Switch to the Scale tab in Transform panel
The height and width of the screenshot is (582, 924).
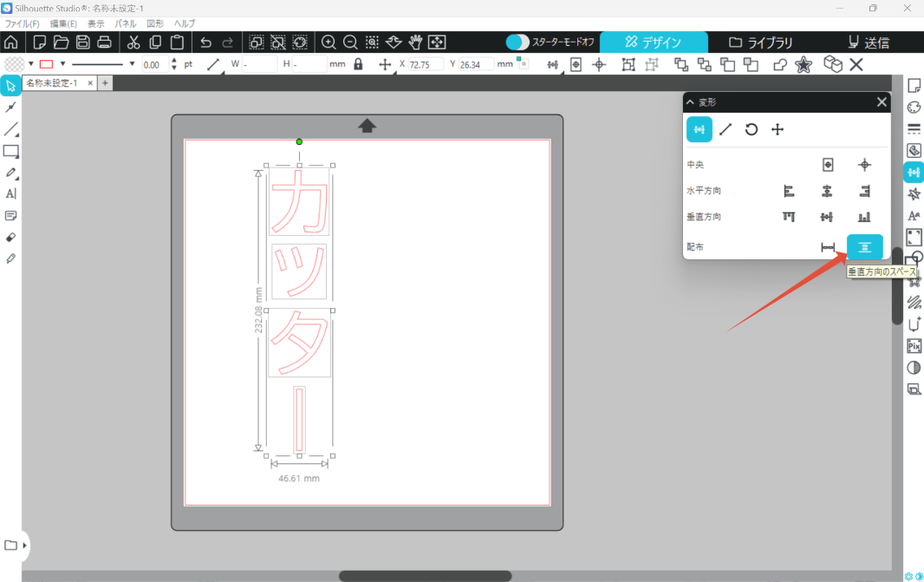[726, 130]
